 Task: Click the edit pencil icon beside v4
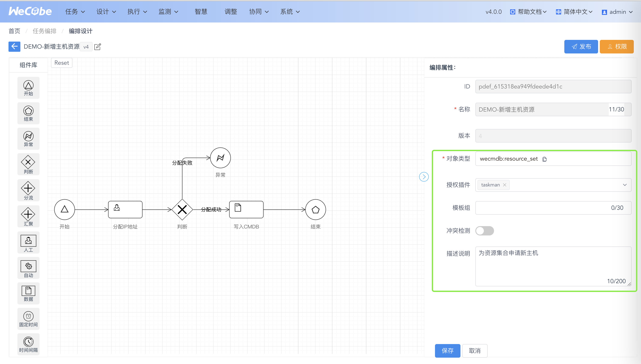[98, 46]
